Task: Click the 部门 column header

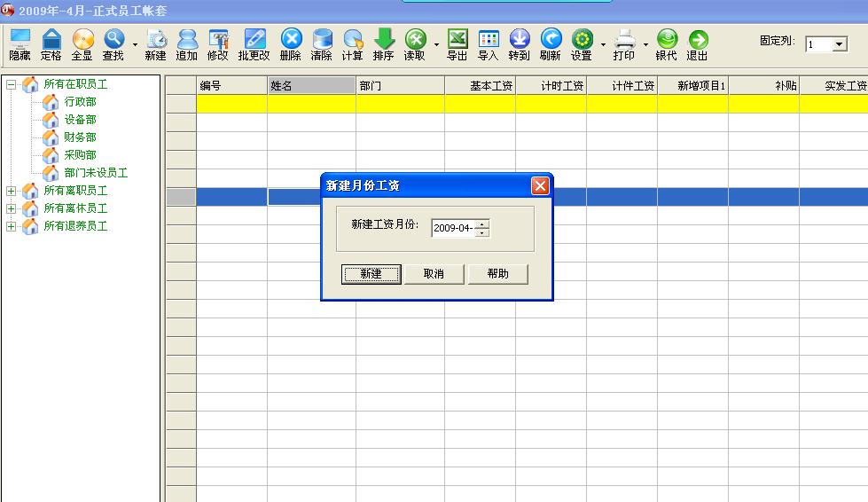Action: [400, 86]
